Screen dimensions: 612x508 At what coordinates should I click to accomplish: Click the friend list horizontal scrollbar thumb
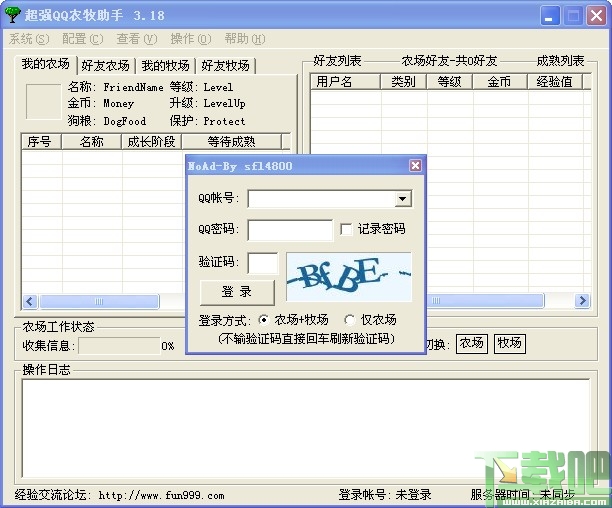485,300
